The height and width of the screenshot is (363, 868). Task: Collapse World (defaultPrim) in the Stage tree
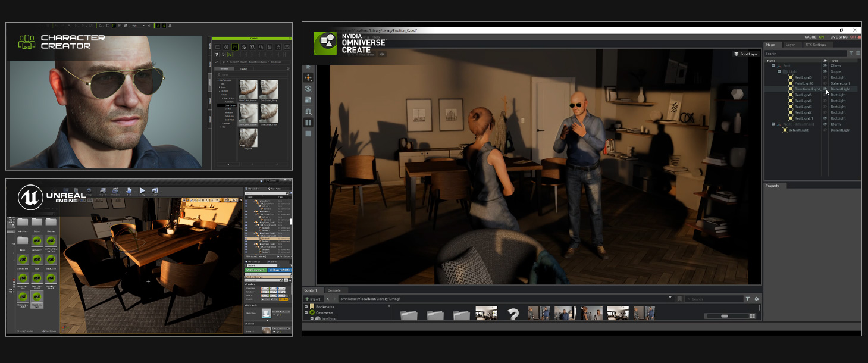[x=773, y=124]
